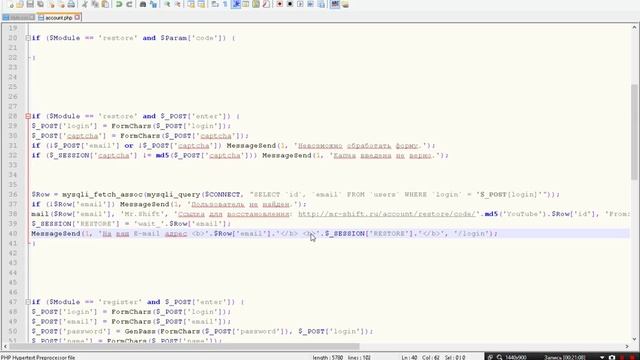Click the Zoom Out toolbar icon

click(178, 4)
